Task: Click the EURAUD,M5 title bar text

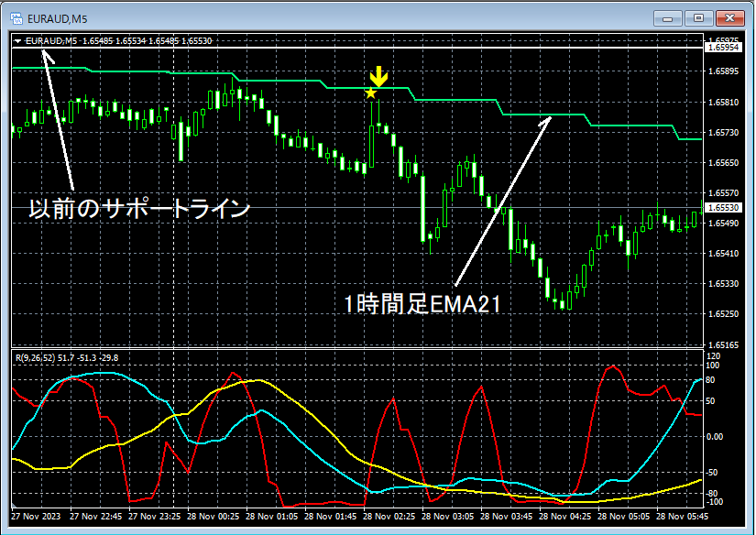Action: tap(58, 19)
